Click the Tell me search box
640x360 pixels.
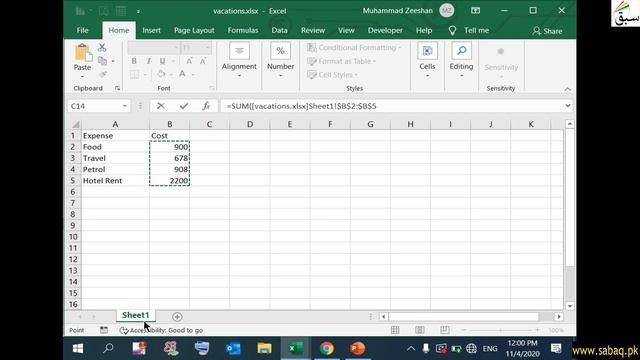(x=469, y=31)
